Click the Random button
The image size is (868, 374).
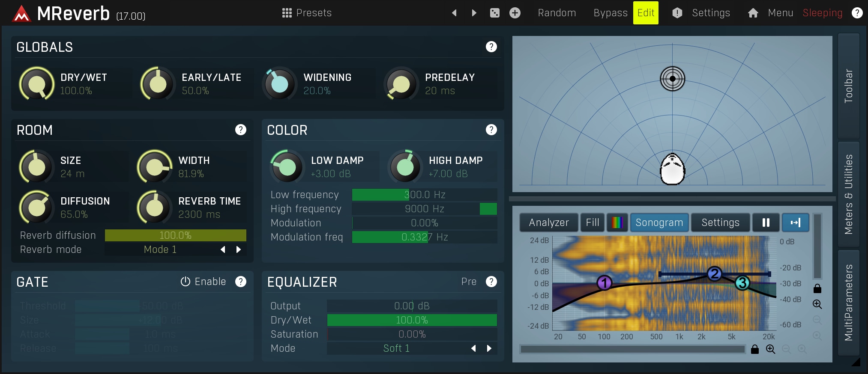coord(557,13)
